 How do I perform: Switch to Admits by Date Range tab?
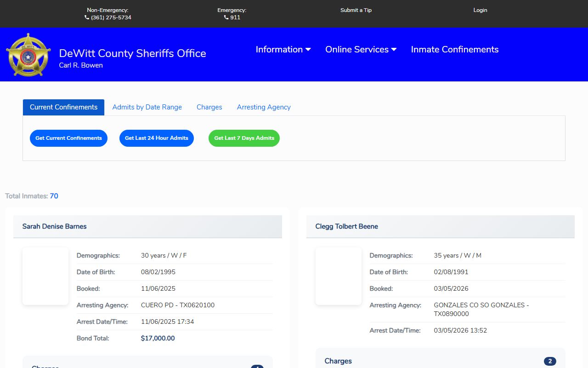coord(147,107)
